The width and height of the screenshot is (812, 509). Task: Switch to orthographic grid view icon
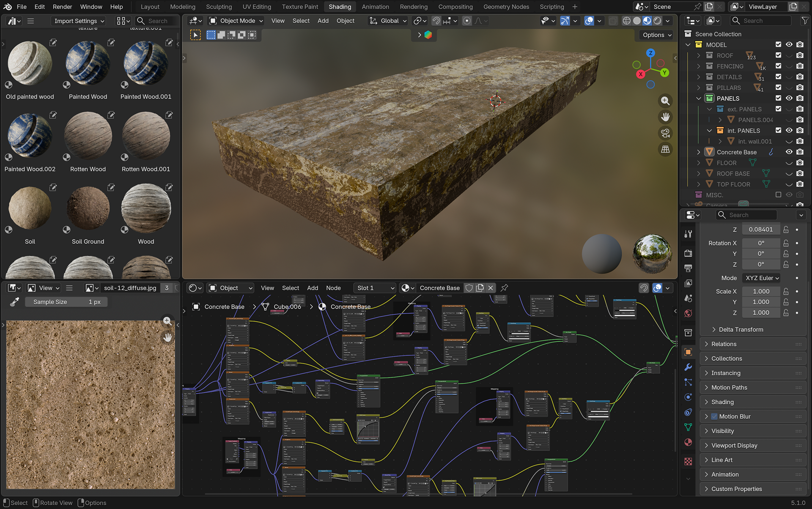point(665,149)
